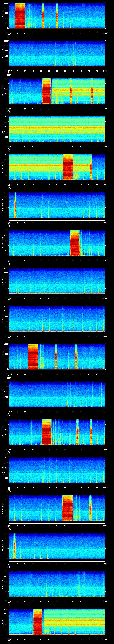Select the spectrogram panel starting at 14:32:00
Screen dimensions: 114x644
[x=57, y=394]
